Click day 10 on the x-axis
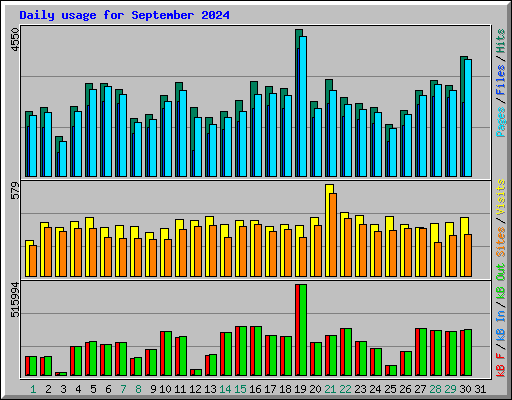512x400 pixels. tap(165, 389)
